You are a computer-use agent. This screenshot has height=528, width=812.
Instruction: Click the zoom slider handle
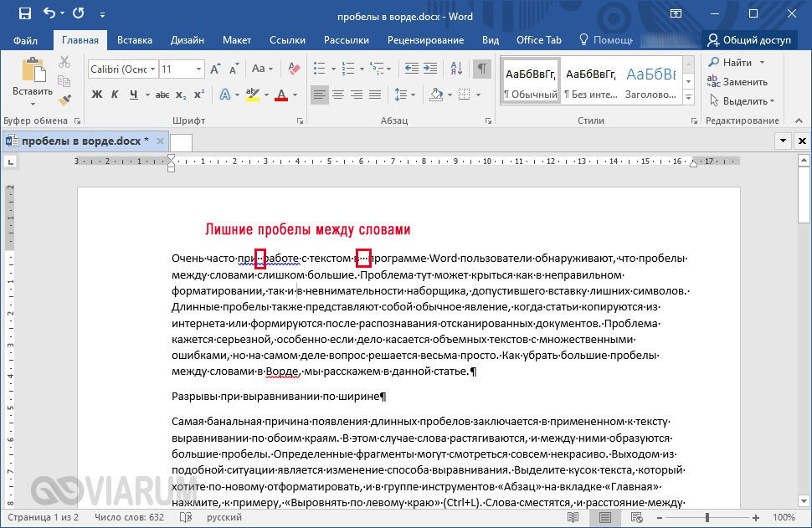pos(707,518)
